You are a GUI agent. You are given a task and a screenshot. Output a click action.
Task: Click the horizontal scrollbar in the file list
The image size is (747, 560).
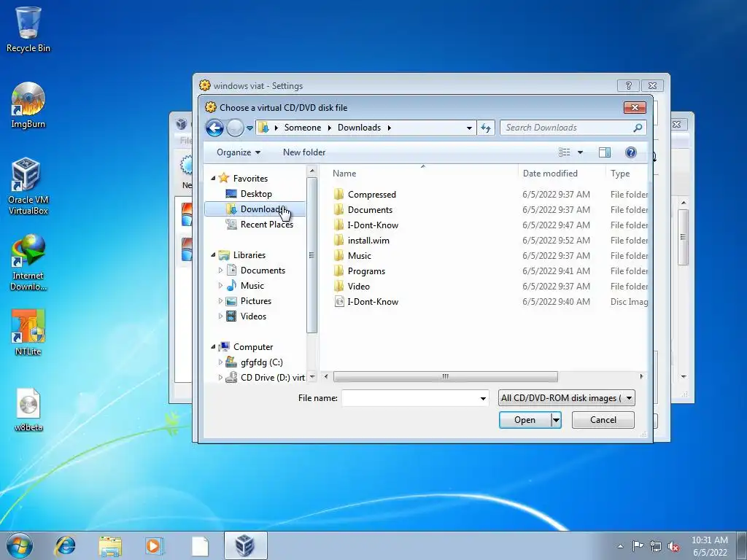[446, 377]
